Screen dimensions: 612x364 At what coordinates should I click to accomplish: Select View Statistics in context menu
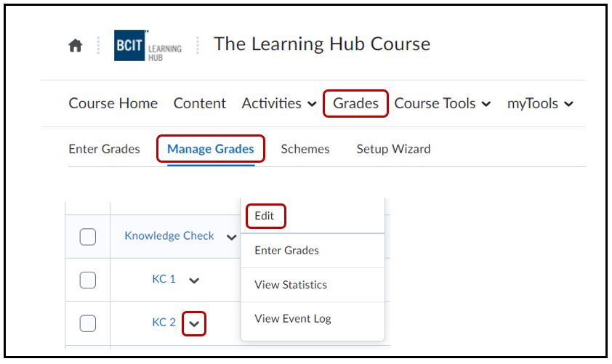click(x=291, y=285)
